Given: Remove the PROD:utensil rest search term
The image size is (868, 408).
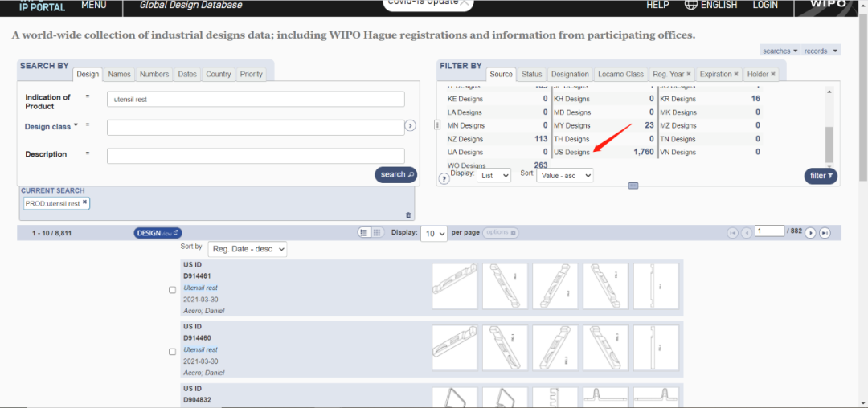Looking at the screenshot, I should click(x=84, y=202).
